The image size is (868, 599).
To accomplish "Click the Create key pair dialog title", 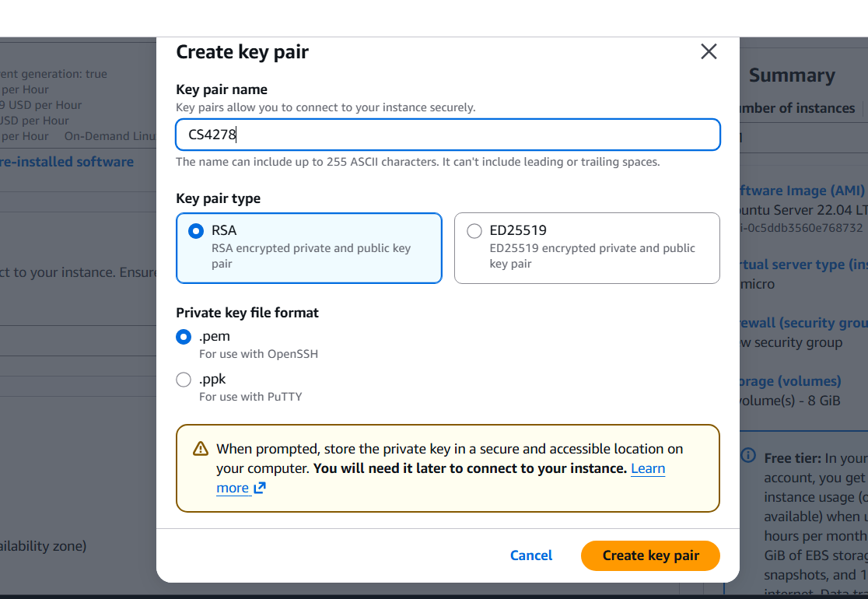I will tap(242, 52).
